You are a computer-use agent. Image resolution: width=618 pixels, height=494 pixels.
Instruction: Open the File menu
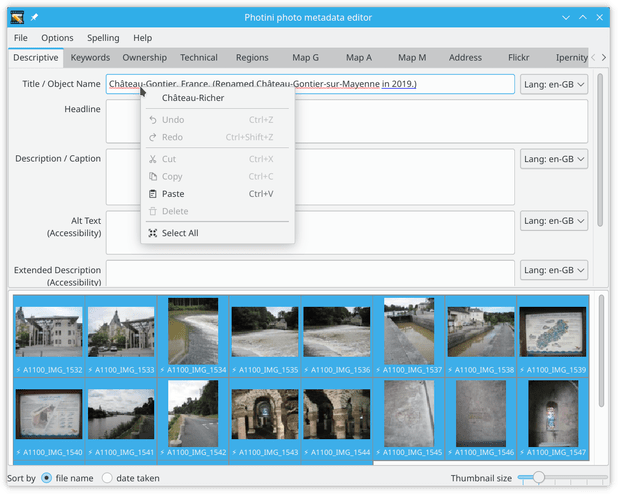20,38
